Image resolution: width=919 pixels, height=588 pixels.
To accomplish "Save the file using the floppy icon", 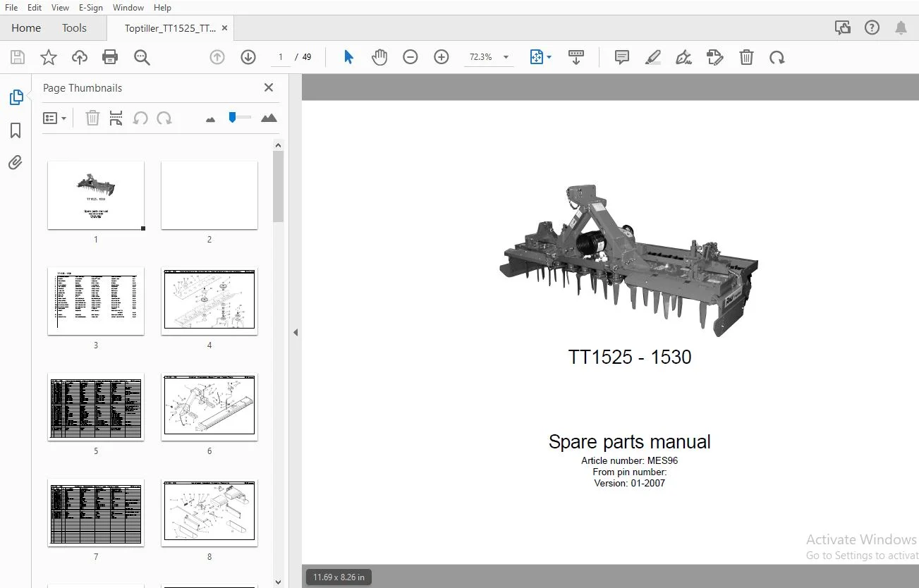I will 18,58.
